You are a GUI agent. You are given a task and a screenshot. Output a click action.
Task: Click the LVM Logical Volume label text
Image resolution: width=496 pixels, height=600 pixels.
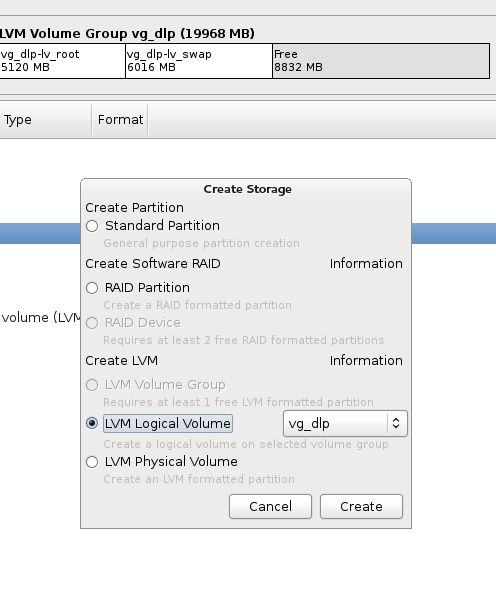coord(168,424)
